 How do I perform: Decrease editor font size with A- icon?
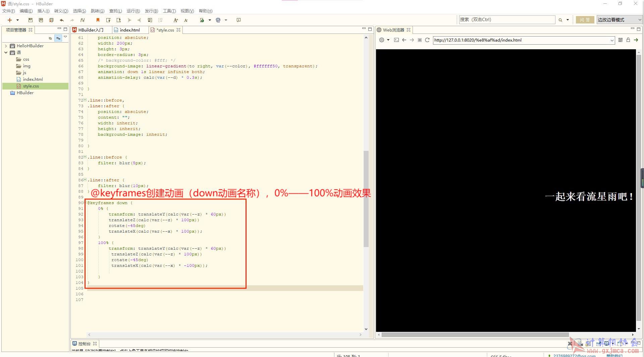click(186, 20)
